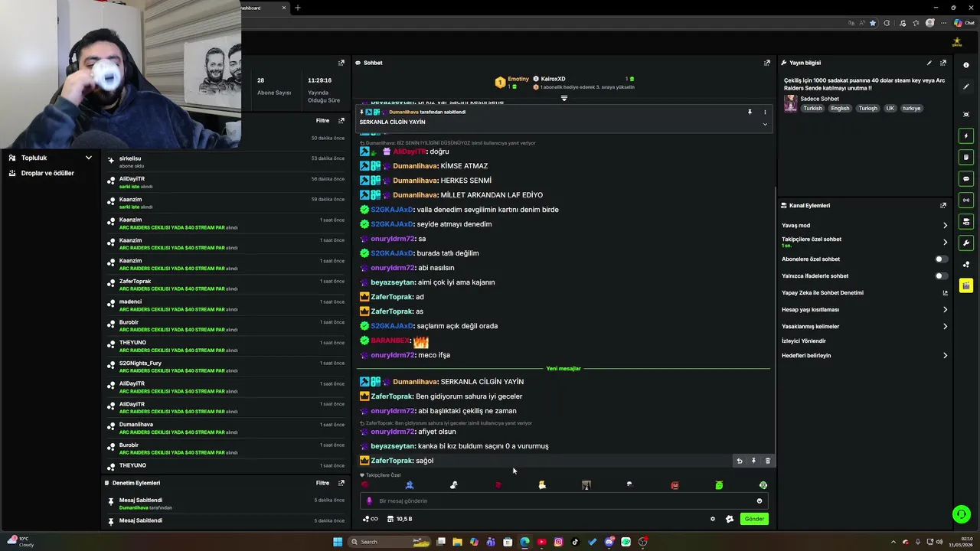Screen dimensions: 980x551
Task: Click Dumanlihava username in KİMSE ATMAZ message
Action: point(416,166)
